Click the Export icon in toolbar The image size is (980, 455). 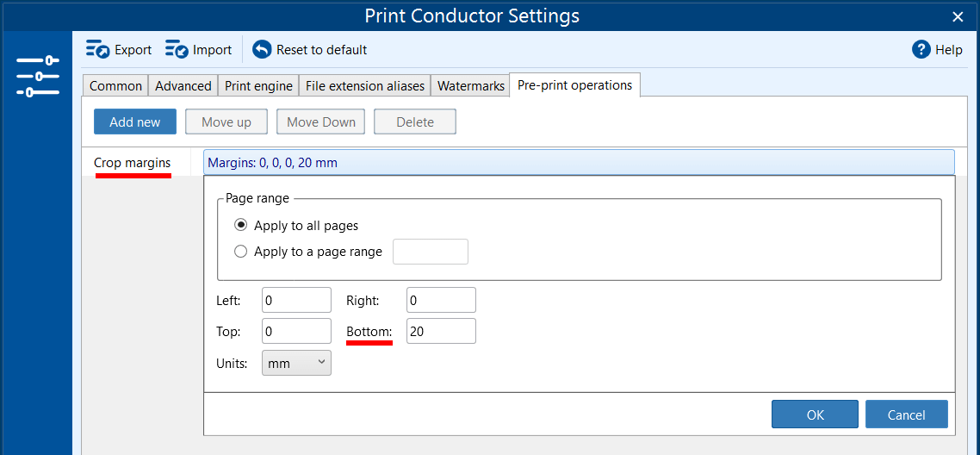click(97, 50)
